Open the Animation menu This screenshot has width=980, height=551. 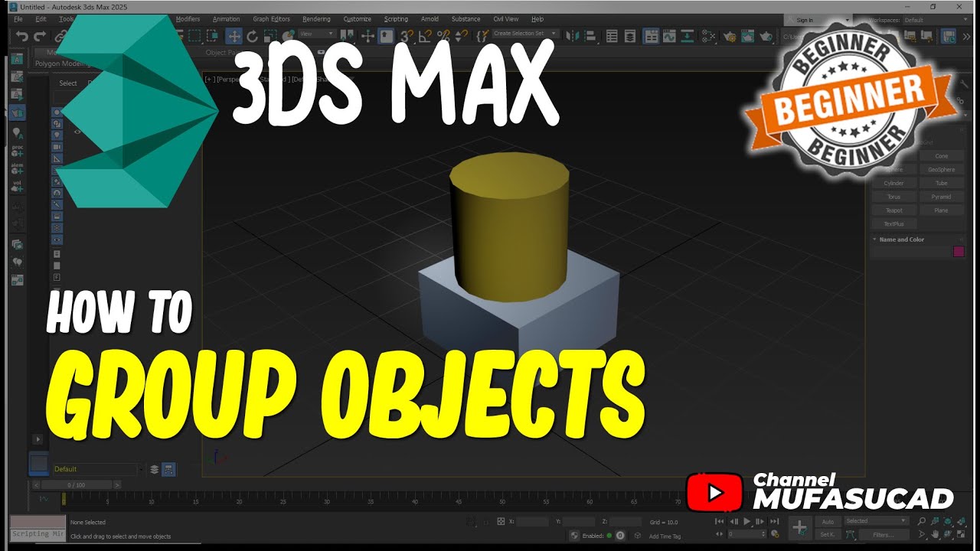[x=226, y=19]
